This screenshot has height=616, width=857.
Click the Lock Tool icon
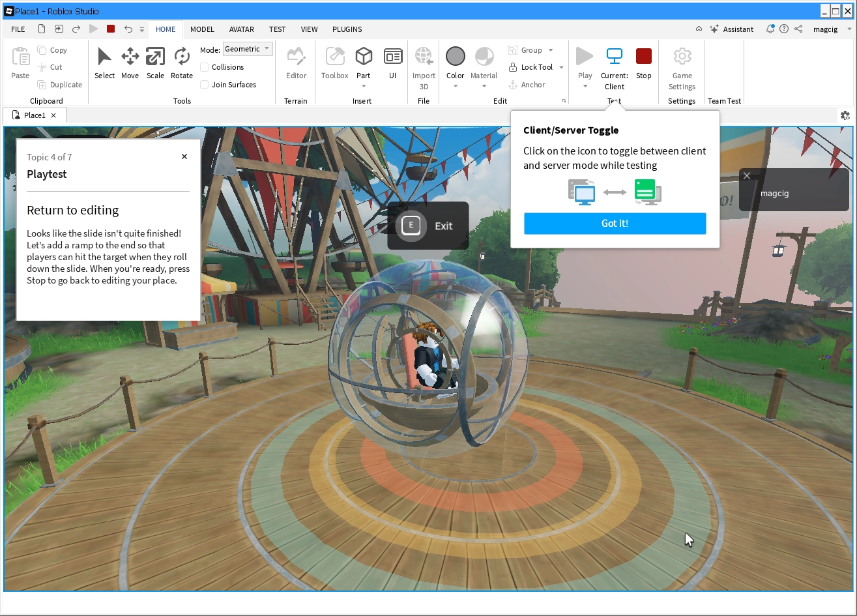[513, 67]
